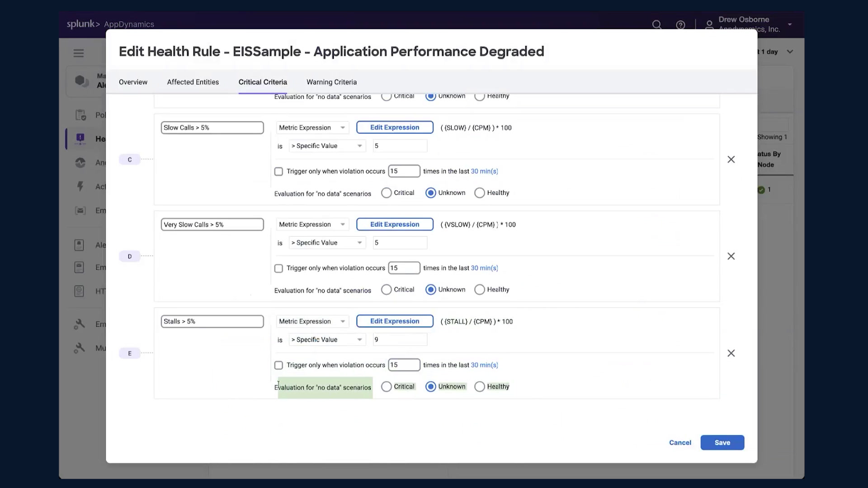Viewport: 868px width, 488px height.
Task: Select Critical no-data option for Stalls
Action: (x=386, y=387)
